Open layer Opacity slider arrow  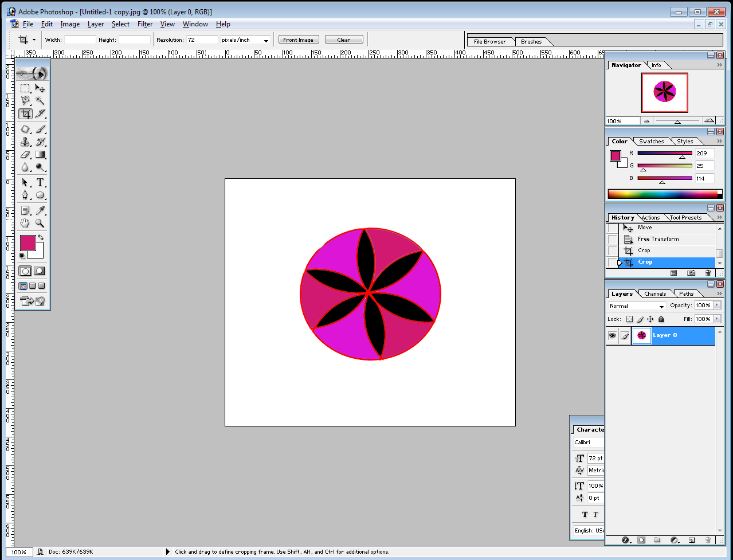point(717,306)
